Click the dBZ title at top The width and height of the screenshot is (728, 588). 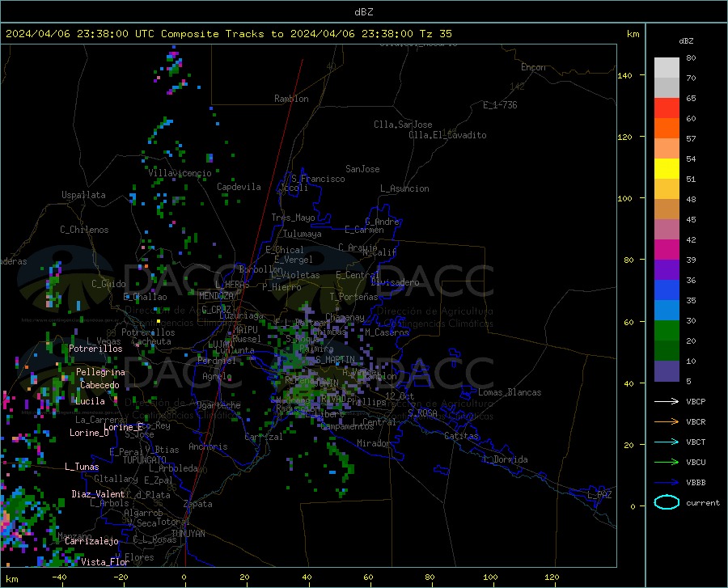(364, 12)
